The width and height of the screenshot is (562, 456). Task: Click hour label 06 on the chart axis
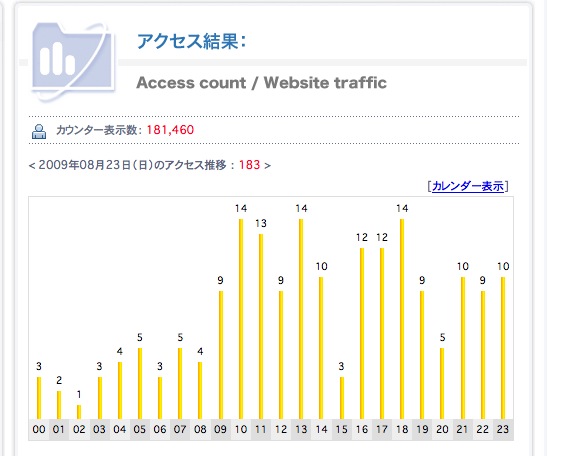160,429
